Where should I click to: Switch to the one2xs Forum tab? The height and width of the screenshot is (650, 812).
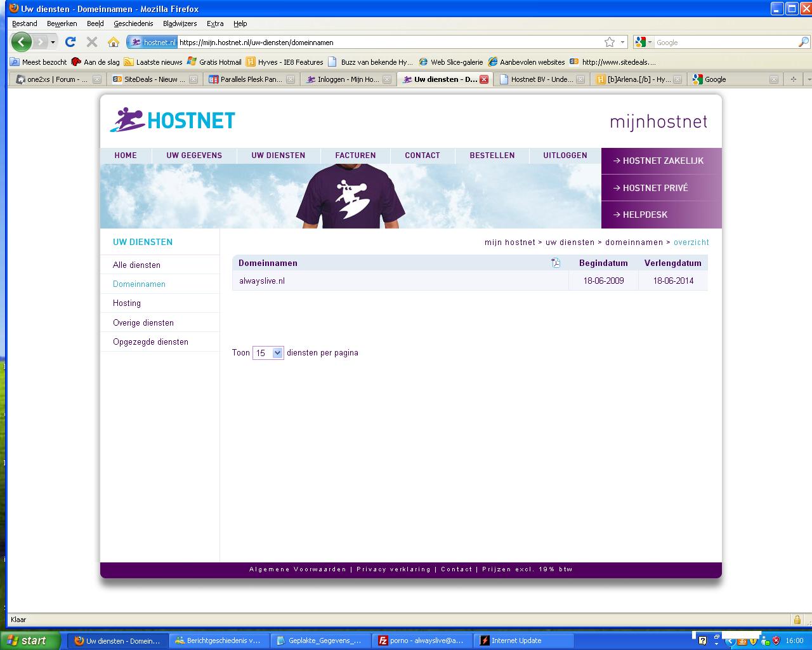(x=58, y=79)
